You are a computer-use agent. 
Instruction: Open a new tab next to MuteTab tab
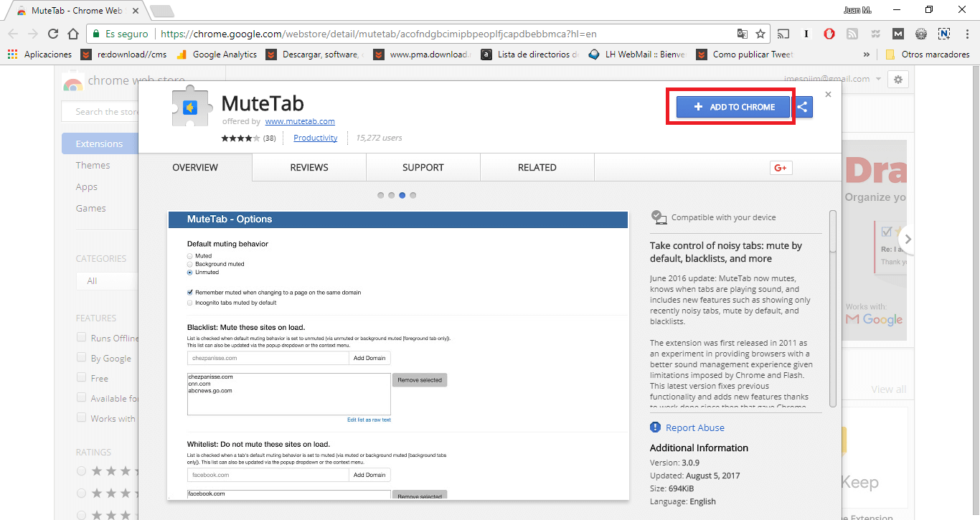pyautogui.click(x=162, y=11)
